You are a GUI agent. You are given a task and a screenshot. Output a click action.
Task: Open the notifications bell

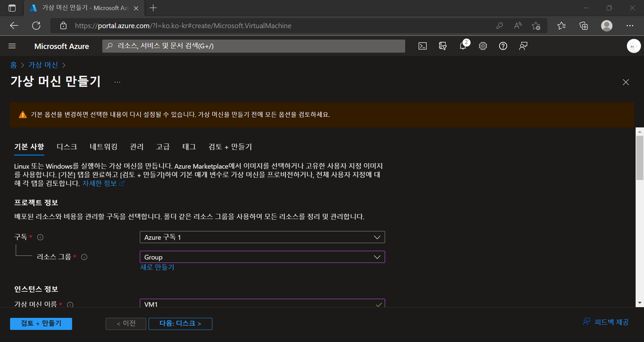pos(463,46)
